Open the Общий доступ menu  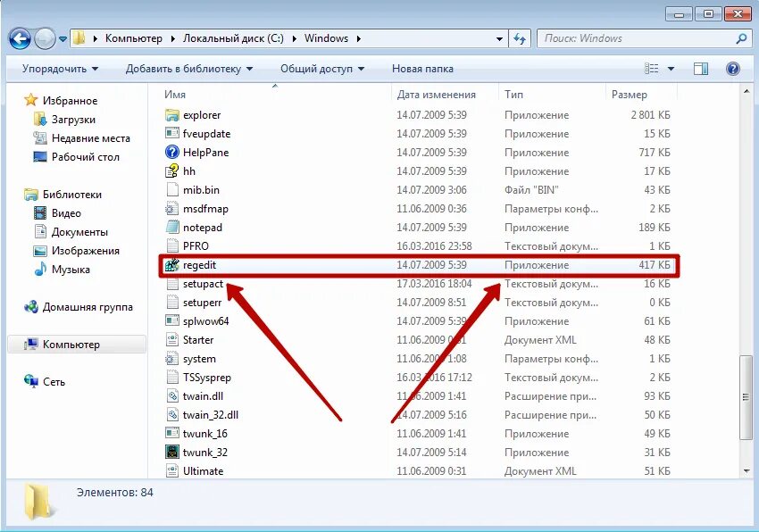coord(322,69)
